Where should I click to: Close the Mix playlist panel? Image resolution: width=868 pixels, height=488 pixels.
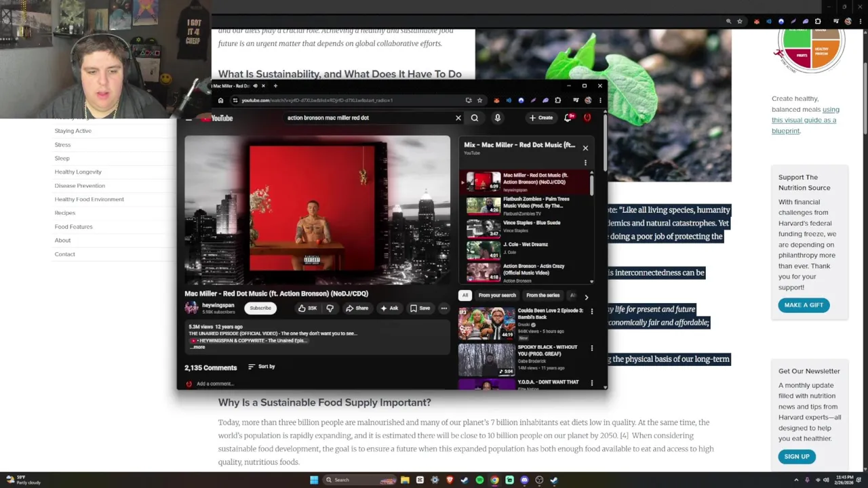tap(585, 148)
